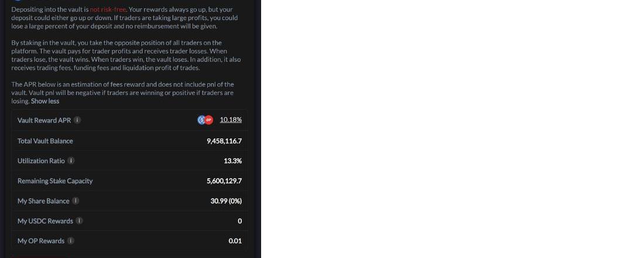The height and width of the screenshot is (258, 644).
Task: Click the Total Vault Balance value 9,458,116.7
Action: pos(224,141)
